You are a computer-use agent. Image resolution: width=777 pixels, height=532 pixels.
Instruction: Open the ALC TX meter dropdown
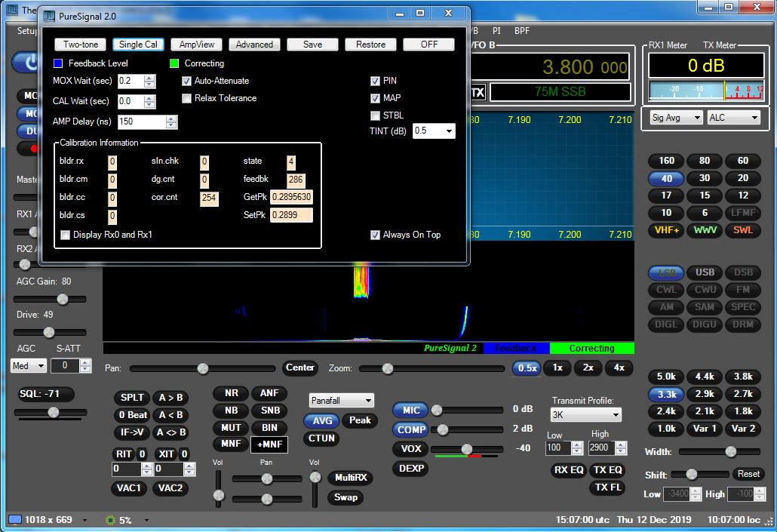tap(734, 118)
